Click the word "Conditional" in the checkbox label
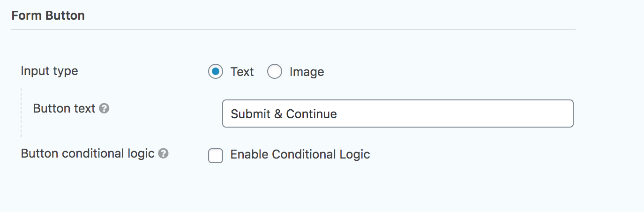The image size is (644, 212). point(303,154)
